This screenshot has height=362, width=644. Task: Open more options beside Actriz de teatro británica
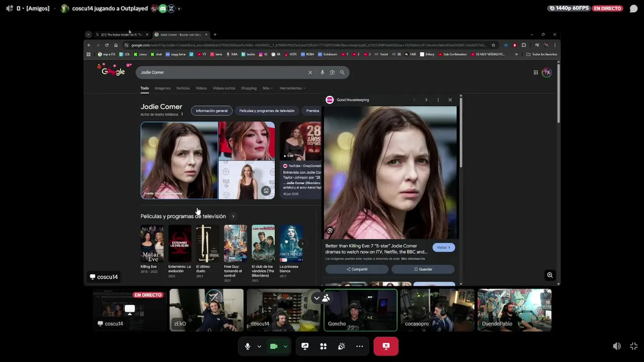[x=182, y=114]
